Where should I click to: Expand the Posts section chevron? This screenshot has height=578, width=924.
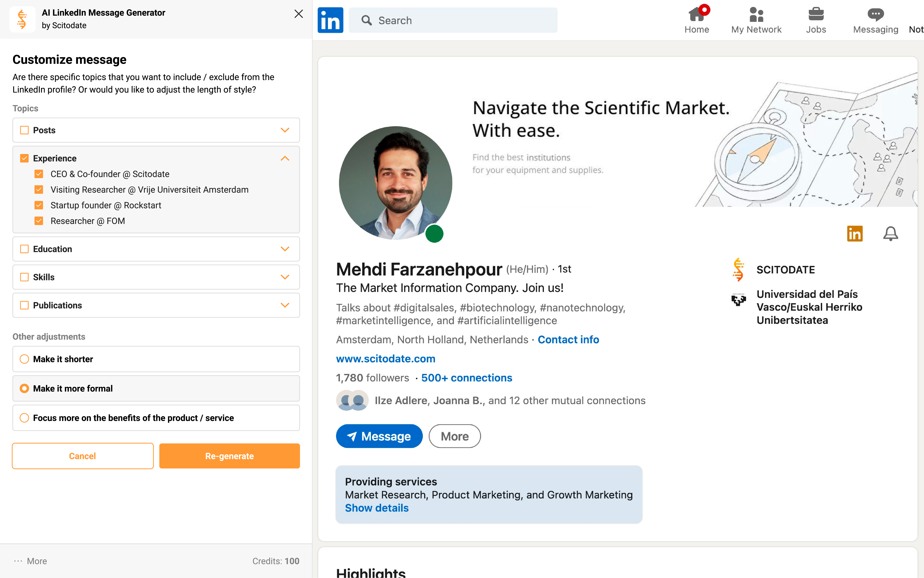[x=285, y=130]
